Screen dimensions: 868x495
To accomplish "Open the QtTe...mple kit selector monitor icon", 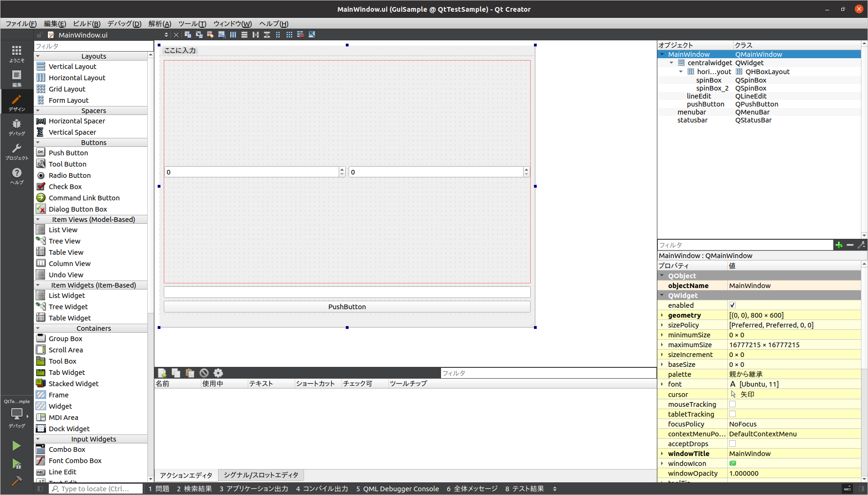I will (17, 414).
